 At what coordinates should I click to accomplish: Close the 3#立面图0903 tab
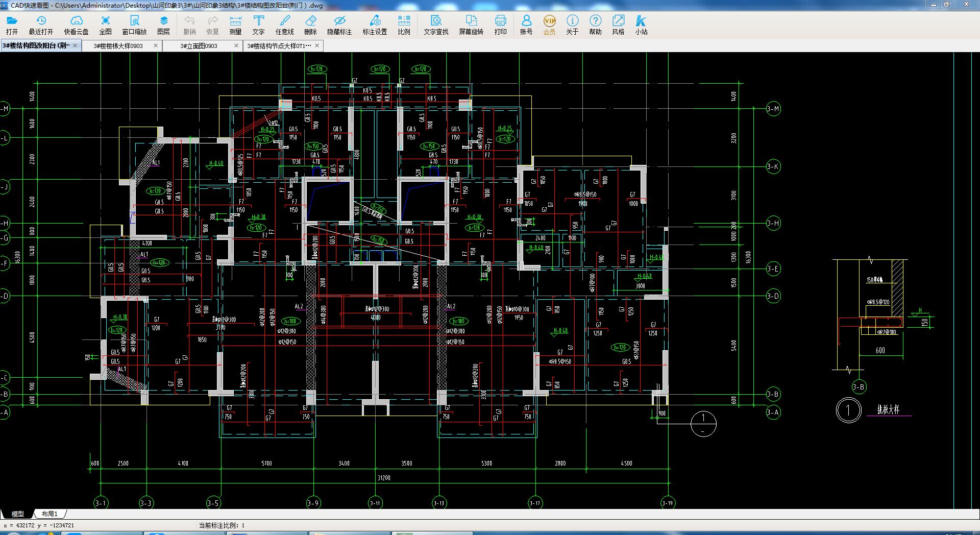[236, 45]
